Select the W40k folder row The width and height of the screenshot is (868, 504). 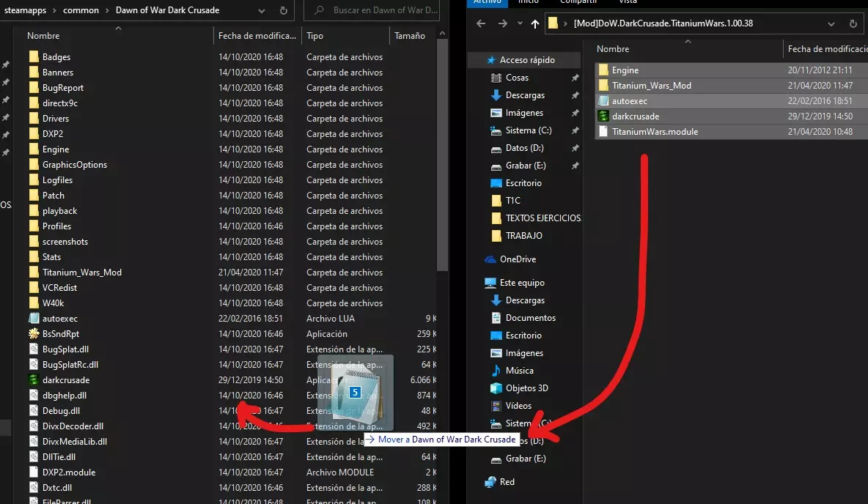pyautogui.click(x=232, y=303)
